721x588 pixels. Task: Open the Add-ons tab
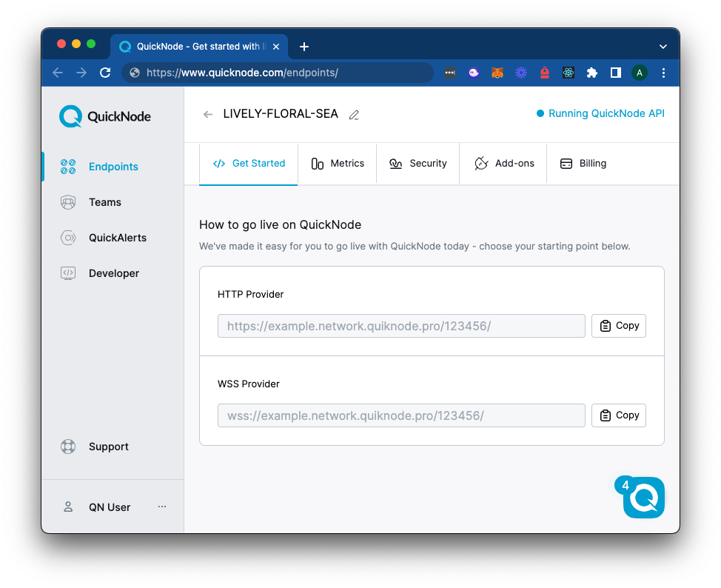[x=504, y=164]
